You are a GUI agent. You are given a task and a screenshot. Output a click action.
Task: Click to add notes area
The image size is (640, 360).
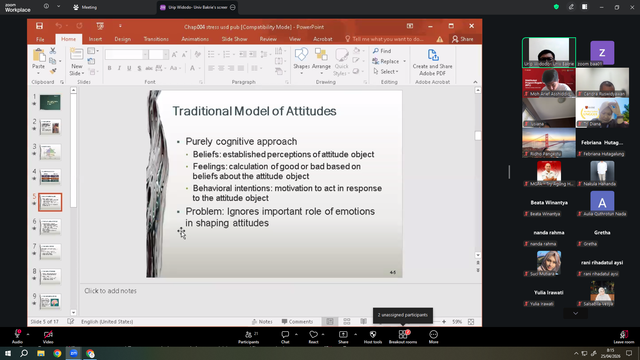110,291
